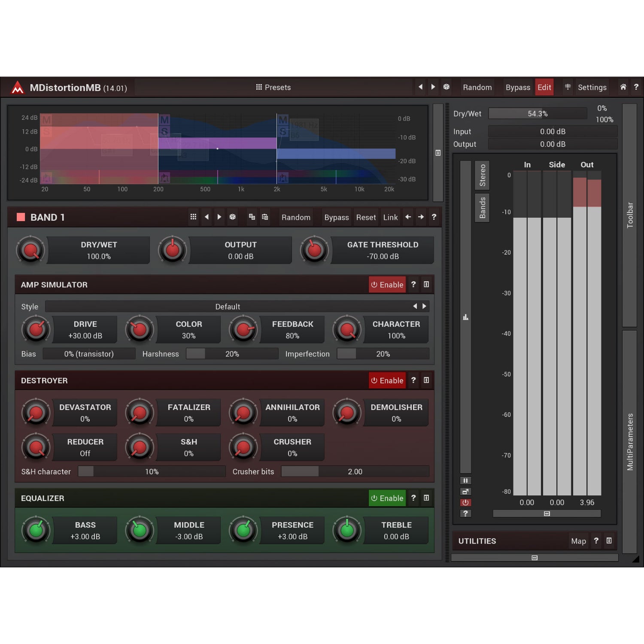The image size is (644, 644).
Task: Click the Bias transistor field
Action: [x=89, y=354]
